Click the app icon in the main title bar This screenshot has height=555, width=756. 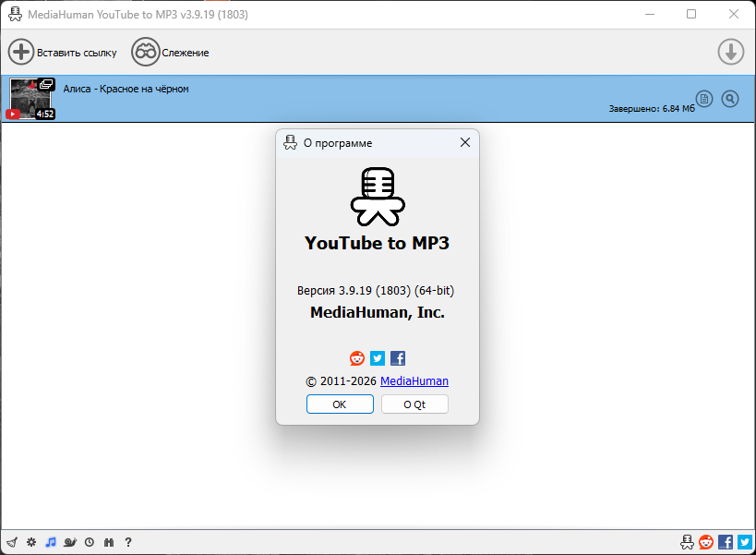coord(15,15)
